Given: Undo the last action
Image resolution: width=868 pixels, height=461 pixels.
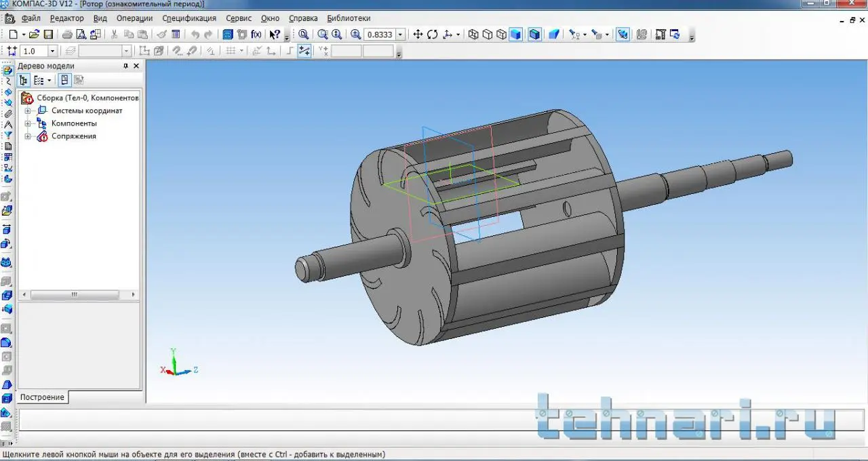Looking at the screenshot, I should [195, 34].
